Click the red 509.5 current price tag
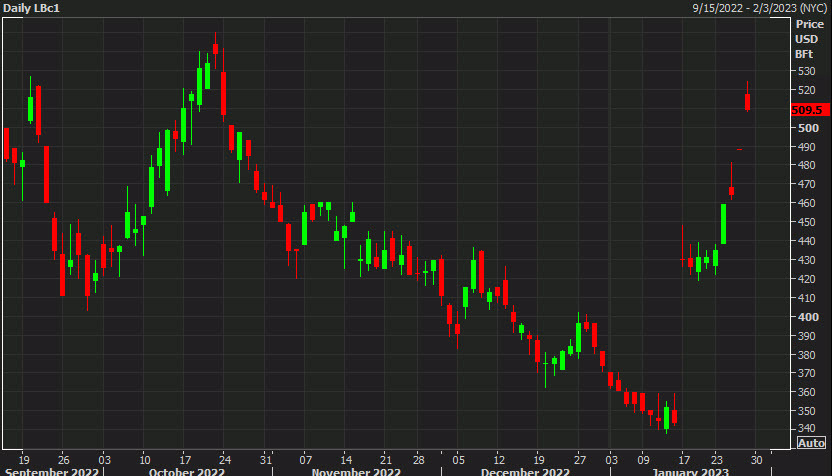This screenshot has width=832, height=476. (x=810, y=110)
